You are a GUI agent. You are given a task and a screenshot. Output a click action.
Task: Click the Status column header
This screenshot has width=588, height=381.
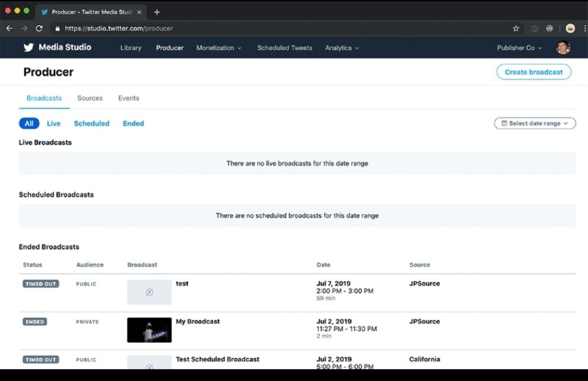(32, 265)
